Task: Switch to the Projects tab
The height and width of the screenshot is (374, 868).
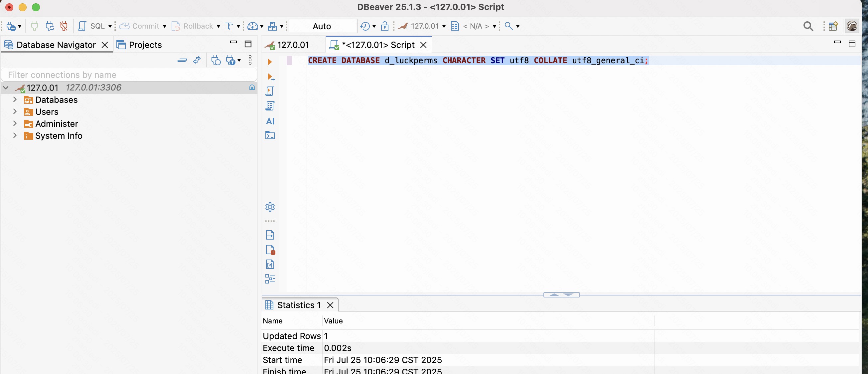Action: coord(139,45)
